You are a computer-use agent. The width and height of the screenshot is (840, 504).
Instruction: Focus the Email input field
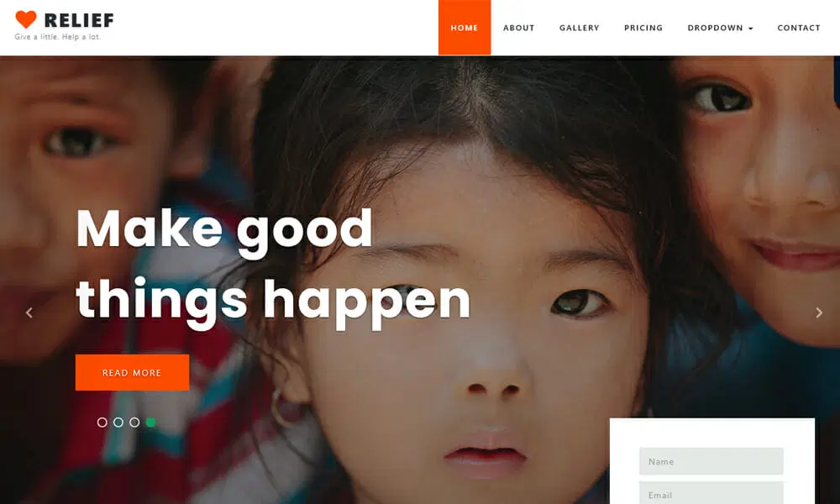point(711,493)
